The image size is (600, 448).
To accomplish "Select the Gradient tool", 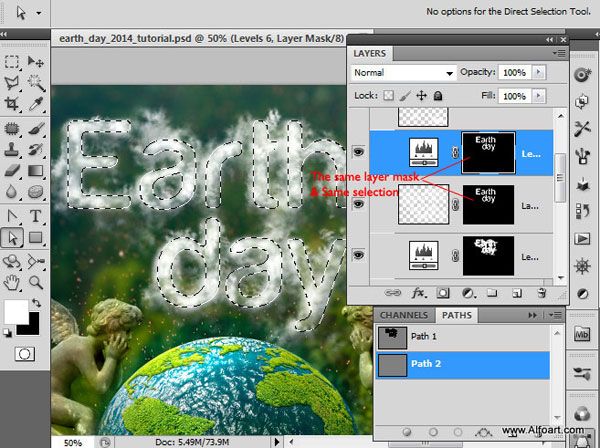I will (36, 170).
